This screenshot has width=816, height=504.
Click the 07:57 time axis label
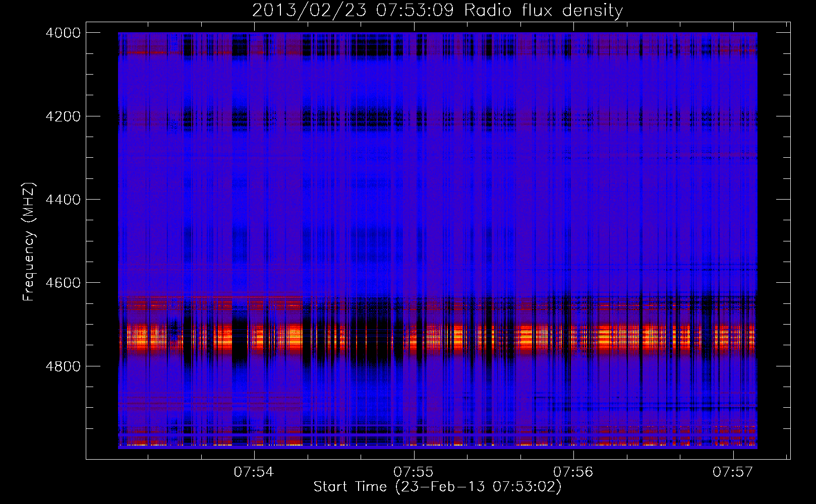tap(732, 472)
